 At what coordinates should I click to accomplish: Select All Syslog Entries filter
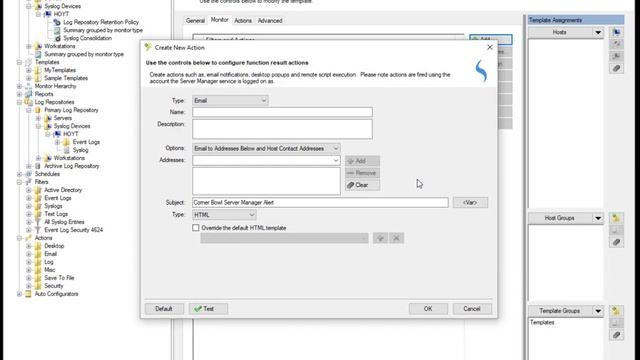pos(64,222)
